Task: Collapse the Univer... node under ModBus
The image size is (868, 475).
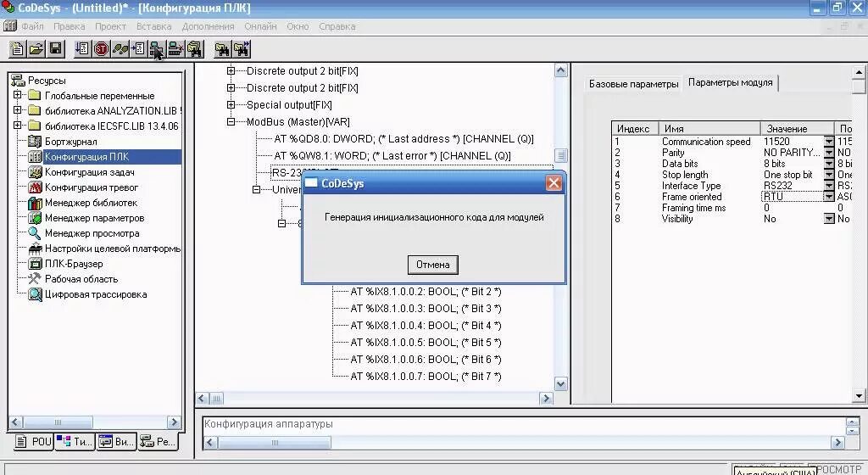Action: click(256, 189)
